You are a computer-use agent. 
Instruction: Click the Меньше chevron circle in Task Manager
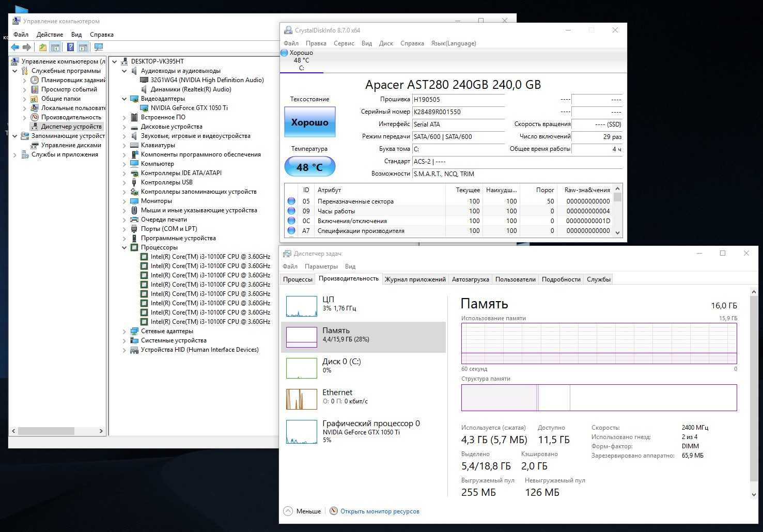(x=288, y=511)
